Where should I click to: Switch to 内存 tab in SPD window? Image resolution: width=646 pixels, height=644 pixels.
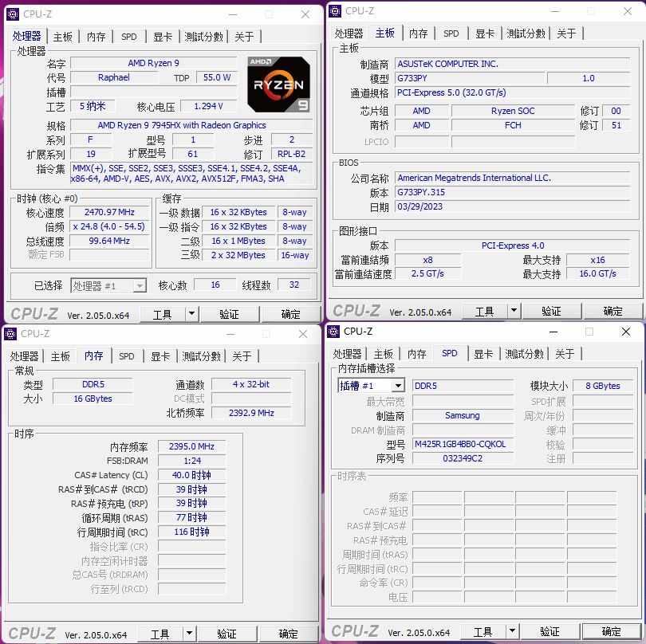click(416, 354)
